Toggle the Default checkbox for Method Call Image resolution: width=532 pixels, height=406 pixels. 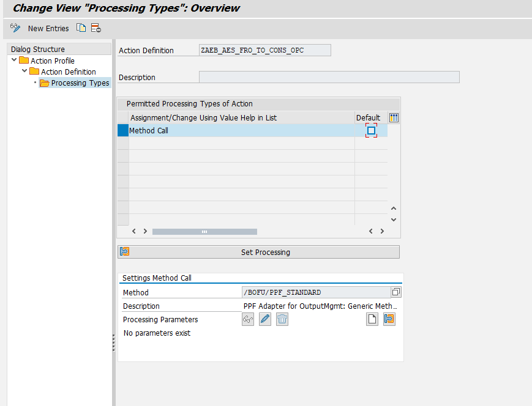371,130
